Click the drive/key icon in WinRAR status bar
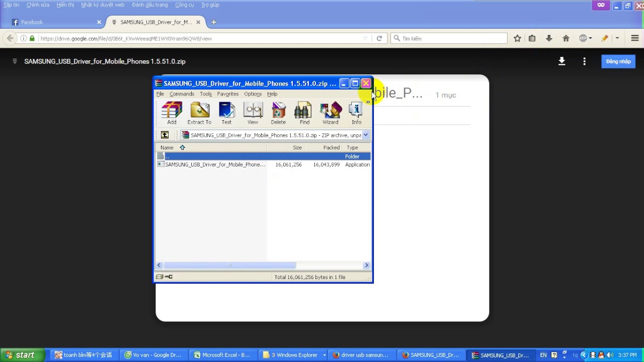This screenshot has width=644, height=362. click(164, 277)
